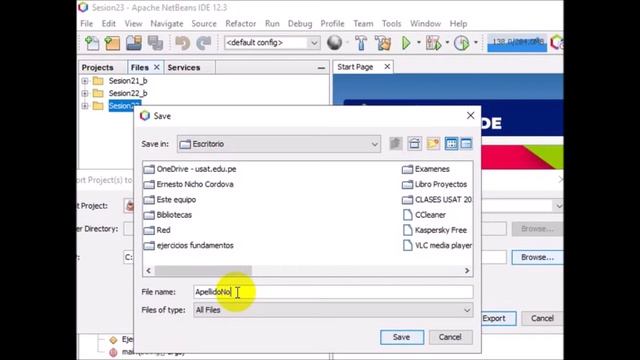Click the Save All toolbar icon
Viewport: 640px width, 360px height.
coord(155,43)
